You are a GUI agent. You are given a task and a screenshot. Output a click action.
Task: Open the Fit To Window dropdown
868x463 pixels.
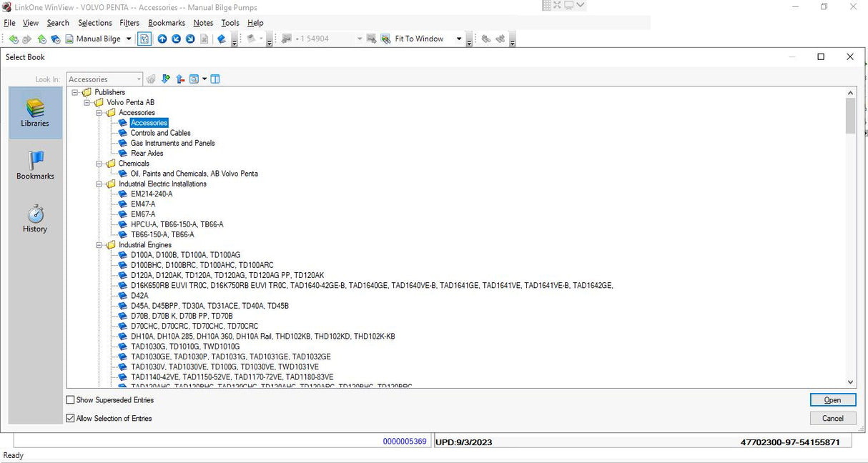coord(458,39)
